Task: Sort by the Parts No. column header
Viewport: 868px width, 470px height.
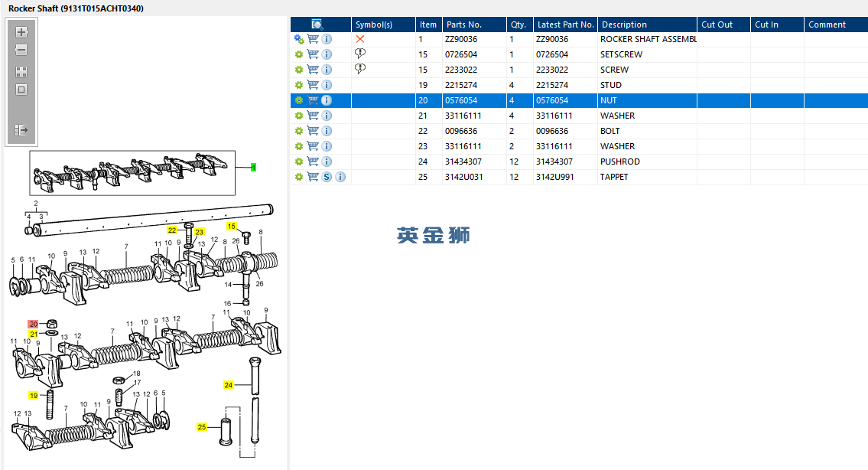Action: click(x=474, y=24)
